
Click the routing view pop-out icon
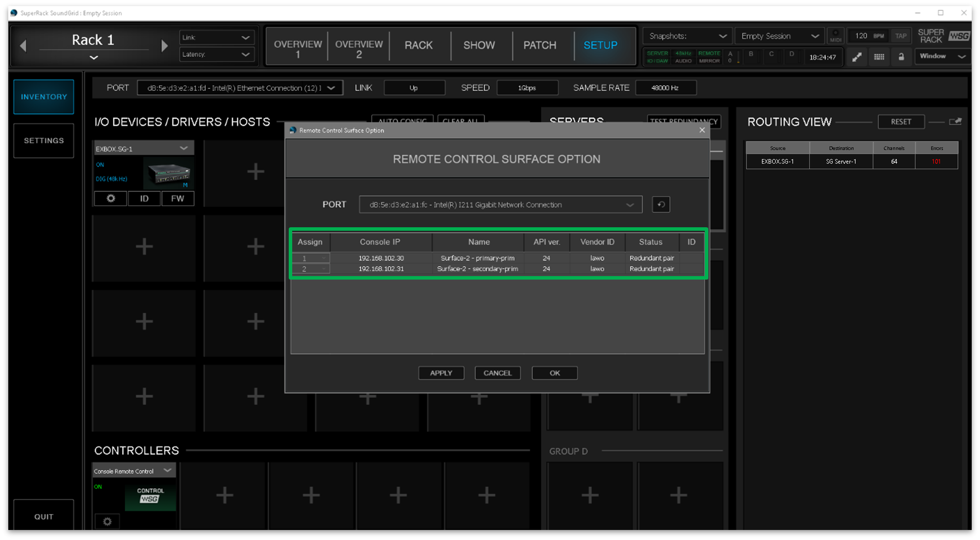tap(955, 122)
